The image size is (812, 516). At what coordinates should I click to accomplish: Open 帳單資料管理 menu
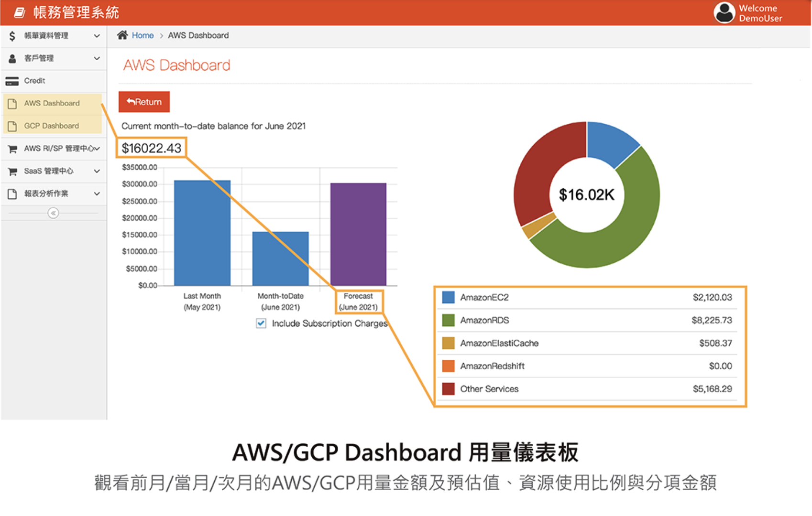(x=54, y=36)
